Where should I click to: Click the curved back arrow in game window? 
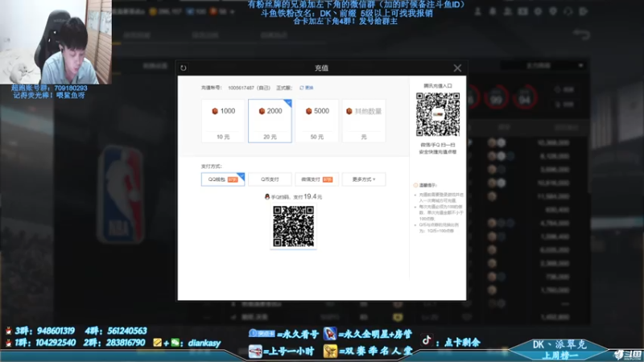click(581, 34)
